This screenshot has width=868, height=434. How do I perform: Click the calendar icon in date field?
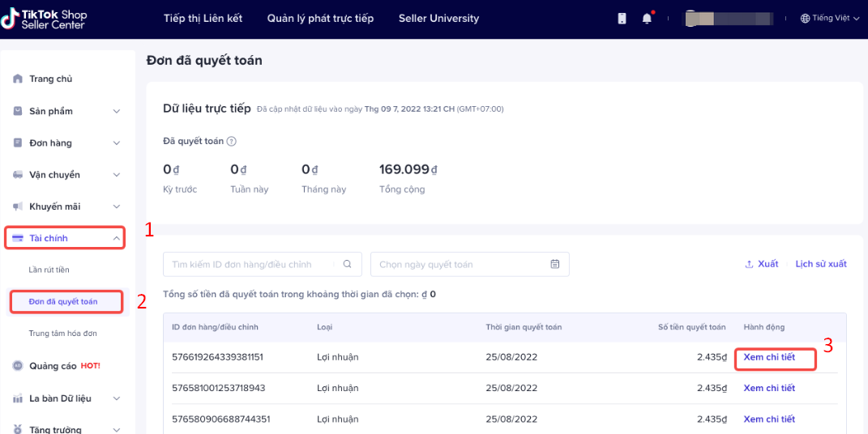click(554, 264)
